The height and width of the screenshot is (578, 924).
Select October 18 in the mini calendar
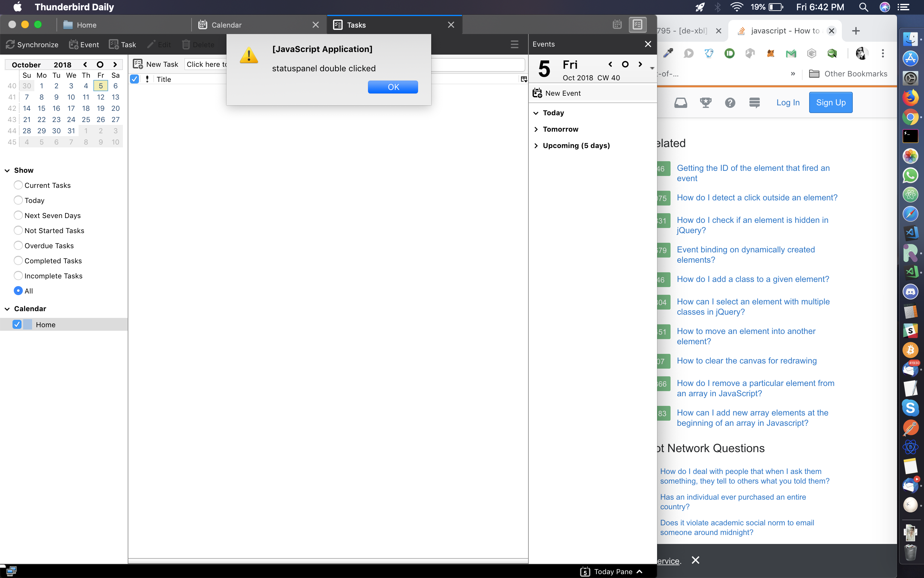tap(86, 108)
